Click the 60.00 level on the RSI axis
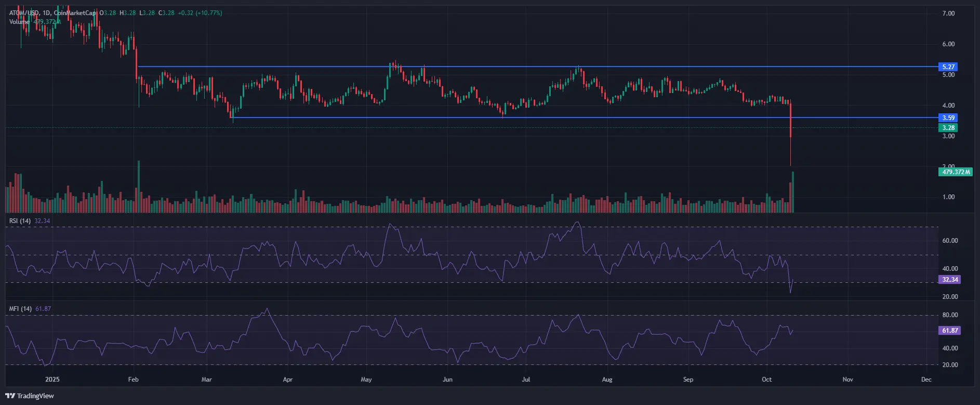This screenshot has height=405, width=980. coord(950,241)
